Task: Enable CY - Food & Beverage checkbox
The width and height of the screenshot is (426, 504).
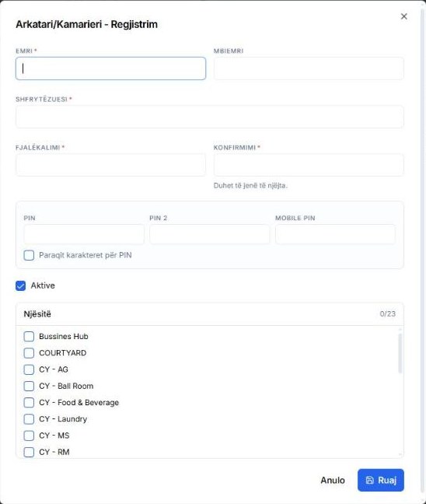Action: tap(29, 402)
